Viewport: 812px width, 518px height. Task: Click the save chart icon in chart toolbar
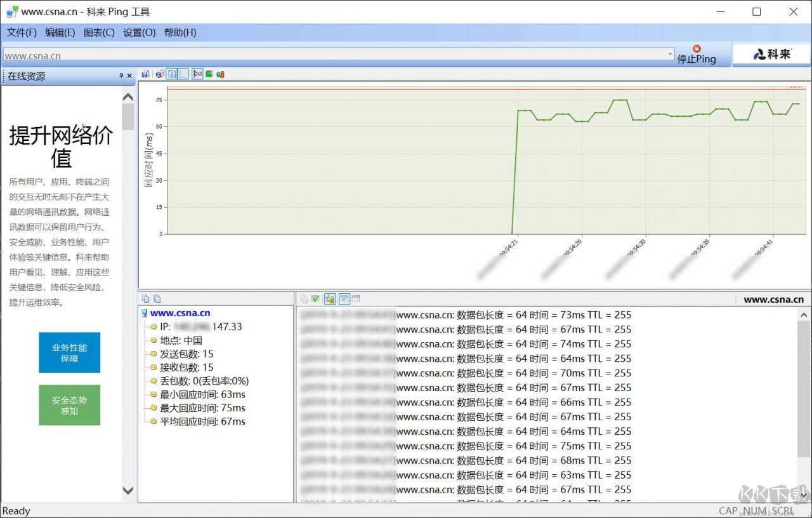pyautogui.click(x=145, y=74)
